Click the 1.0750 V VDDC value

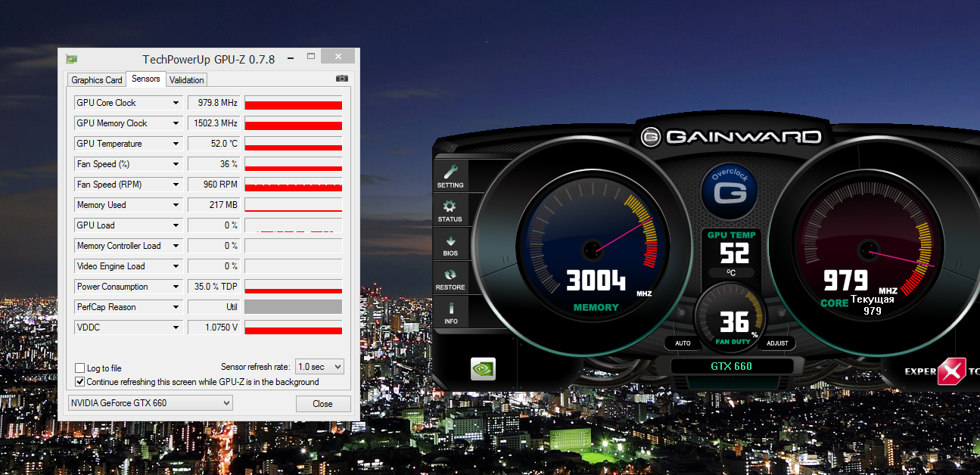pyautogui.click(x=214, y=328)
